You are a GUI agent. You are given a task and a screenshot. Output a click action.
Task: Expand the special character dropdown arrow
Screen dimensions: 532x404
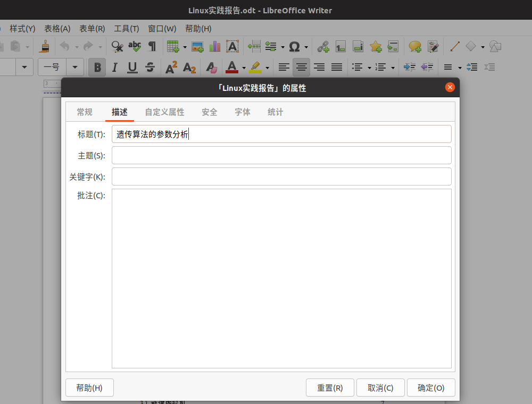coord(306,47)
